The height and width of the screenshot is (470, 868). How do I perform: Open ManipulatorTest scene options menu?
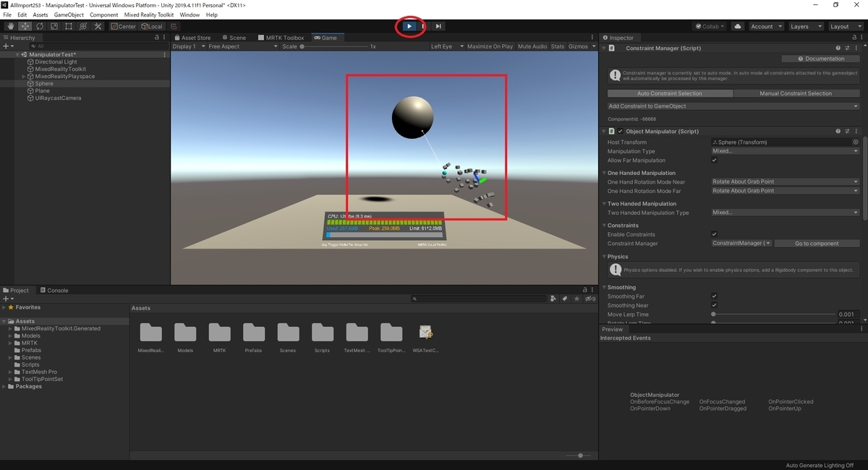165,54
